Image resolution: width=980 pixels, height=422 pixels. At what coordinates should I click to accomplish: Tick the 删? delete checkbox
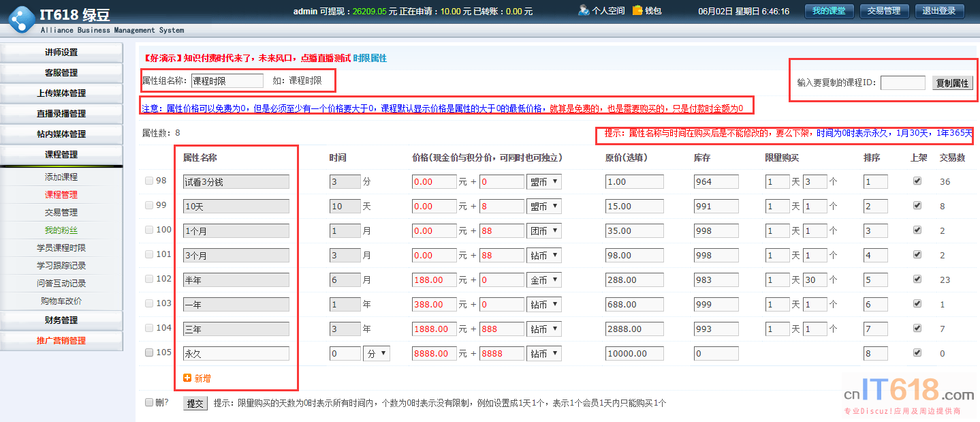149,402
